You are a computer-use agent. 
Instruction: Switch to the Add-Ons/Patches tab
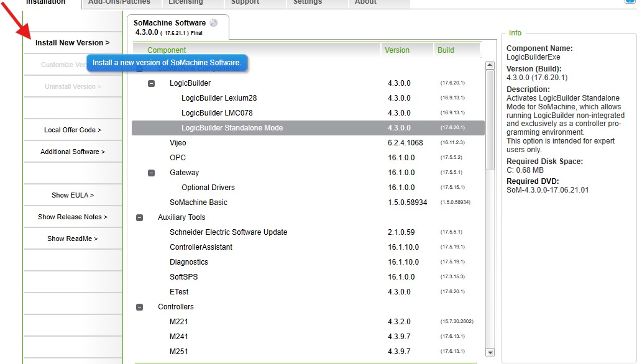[119, 2]
